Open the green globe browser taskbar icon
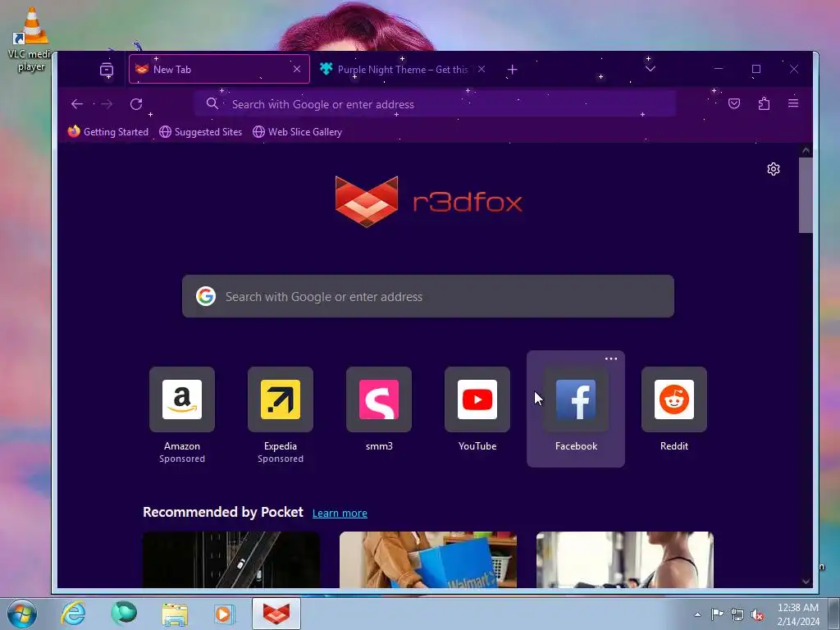This screenshot has width=840, height=630. click(124, 614)
